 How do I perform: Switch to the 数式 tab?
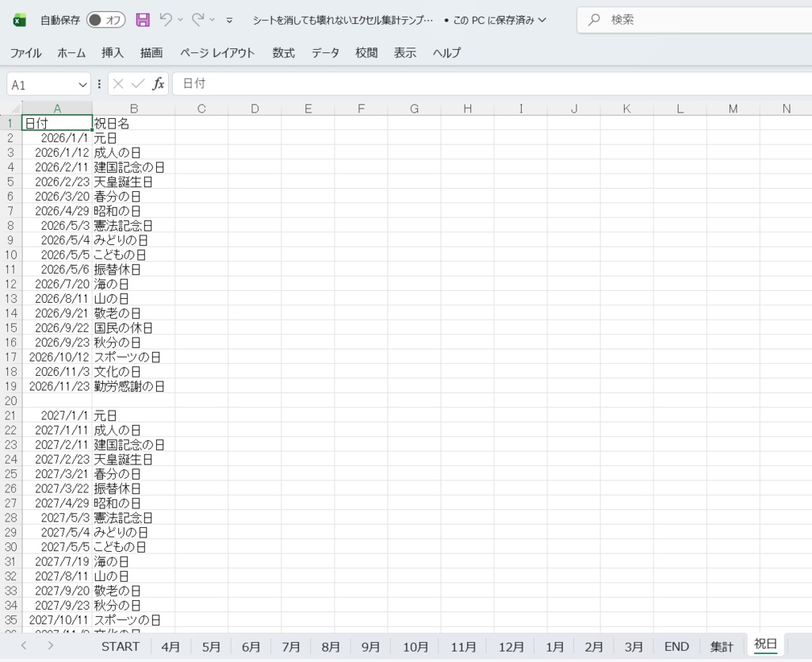284,53
